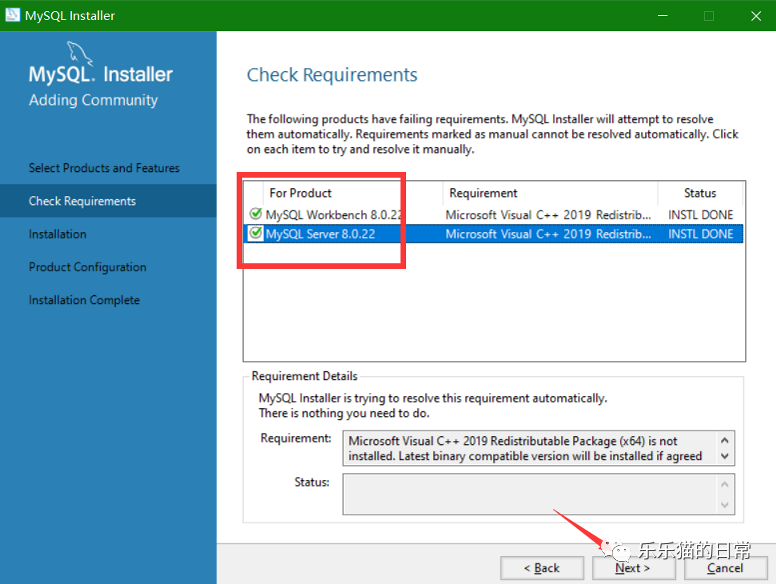
Task: Click the Next button
Action: tap(633, 568)
